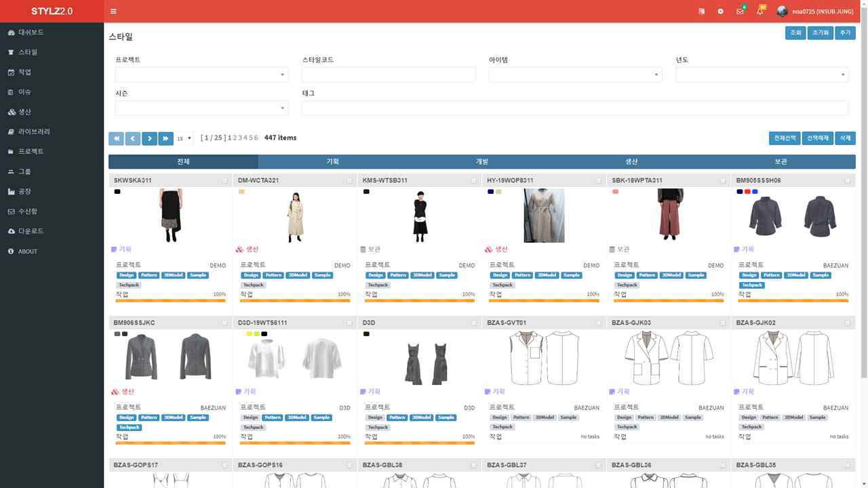
Task: Select checkbox on BZAS-GVT01 card
Action: coord(599,323)
